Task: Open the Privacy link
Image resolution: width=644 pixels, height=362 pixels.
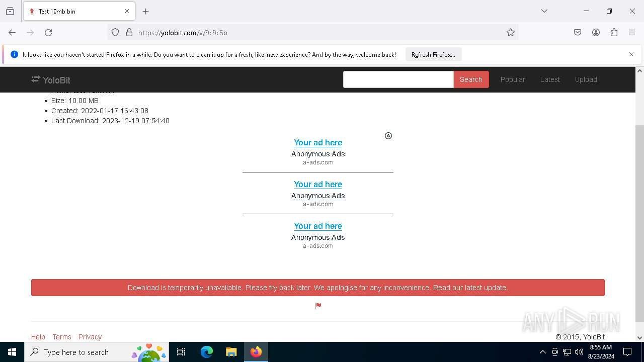Action: click(90, 337)
